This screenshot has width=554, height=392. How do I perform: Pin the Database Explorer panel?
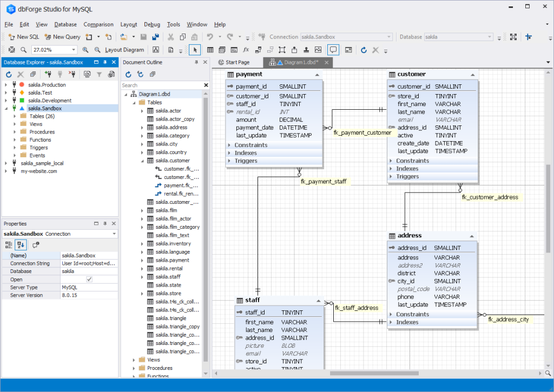105,62
